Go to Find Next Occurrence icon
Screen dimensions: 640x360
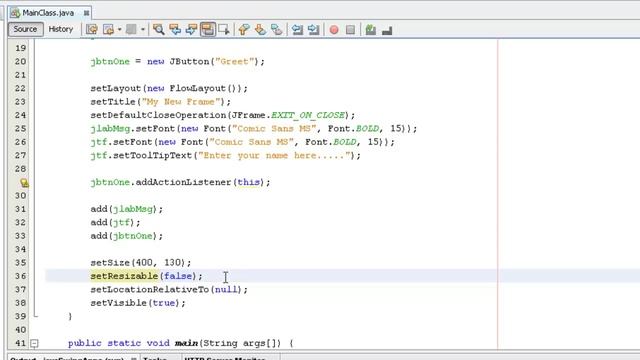point(191,29)
